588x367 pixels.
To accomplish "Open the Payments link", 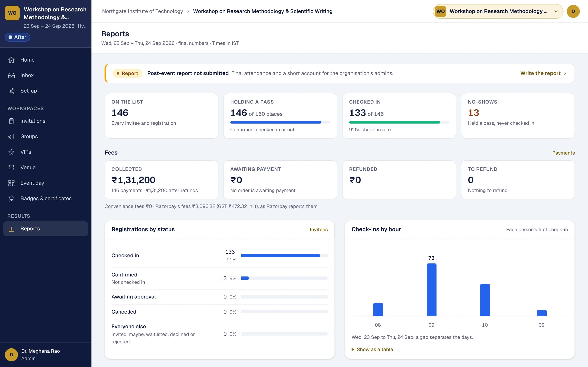I will point(563,153).
